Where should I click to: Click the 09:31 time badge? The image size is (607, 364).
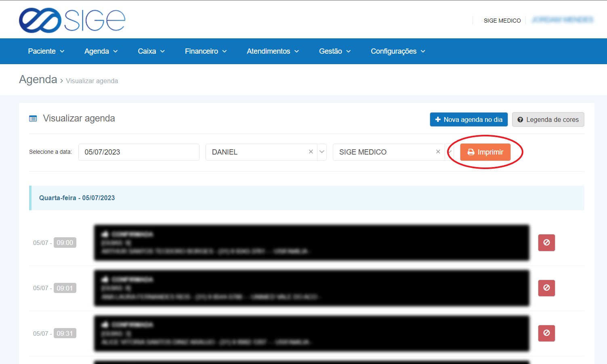click(x=65, y=333)
